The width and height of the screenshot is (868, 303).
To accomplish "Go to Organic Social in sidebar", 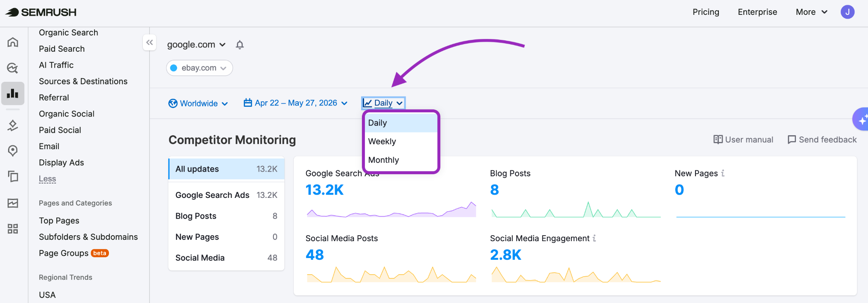I will coord(67,114).
